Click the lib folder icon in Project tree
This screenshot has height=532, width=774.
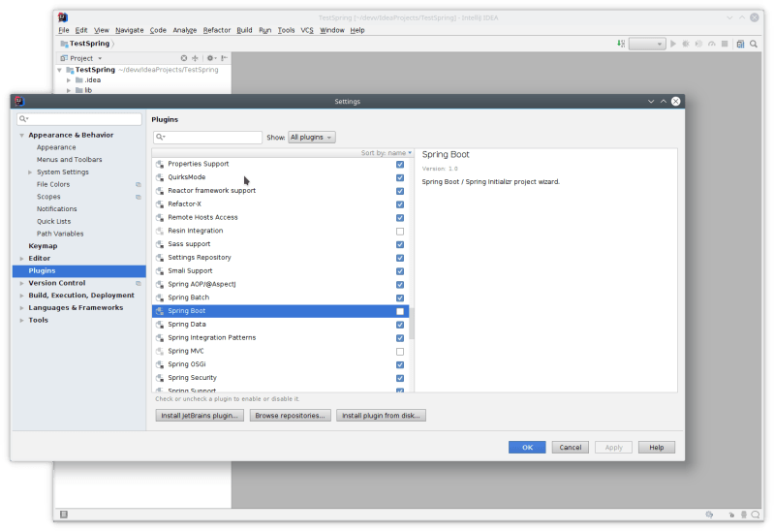pyautogui.click(x=79, y=90)
